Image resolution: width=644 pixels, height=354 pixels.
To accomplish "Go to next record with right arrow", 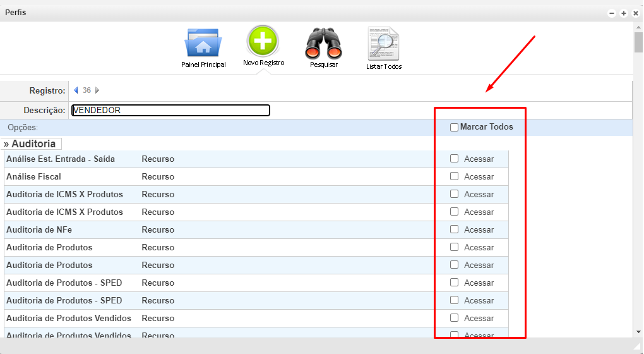I will 97,90.
